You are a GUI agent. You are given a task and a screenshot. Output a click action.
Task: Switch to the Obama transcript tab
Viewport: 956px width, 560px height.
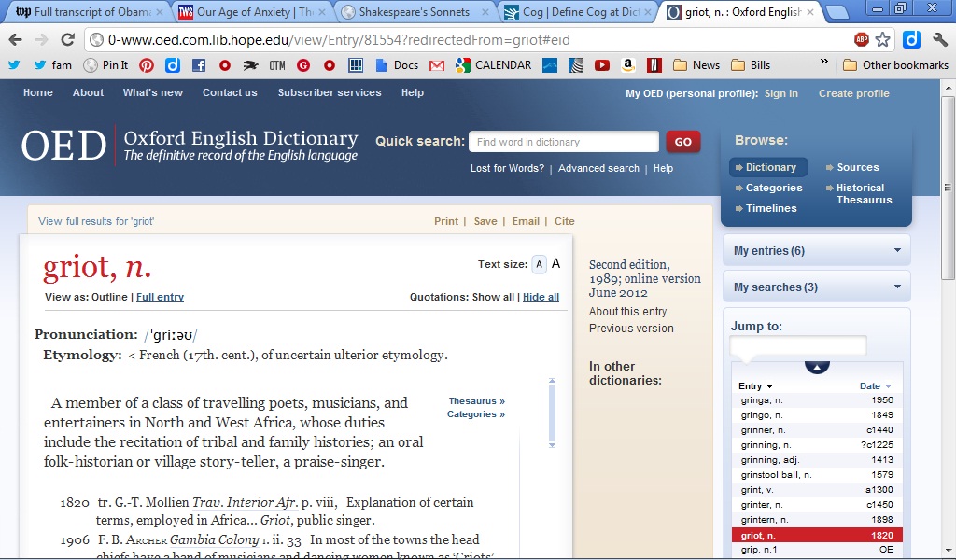click(x=89, y=11)
